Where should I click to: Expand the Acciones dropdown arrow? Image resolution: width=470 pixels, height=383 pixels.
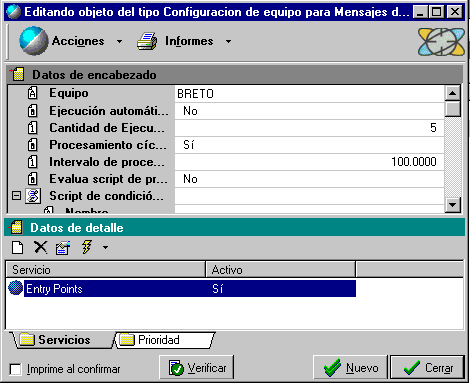[119, 41]
